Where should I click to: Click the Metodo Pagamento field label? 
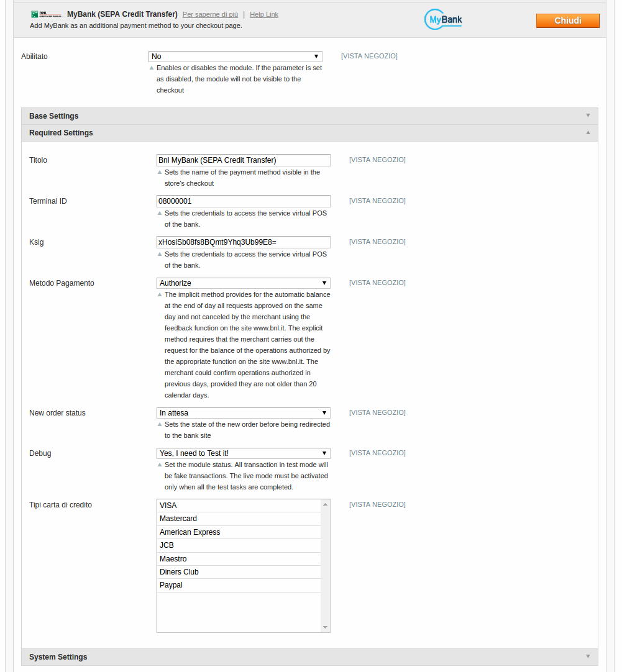[x=62, y=283]
